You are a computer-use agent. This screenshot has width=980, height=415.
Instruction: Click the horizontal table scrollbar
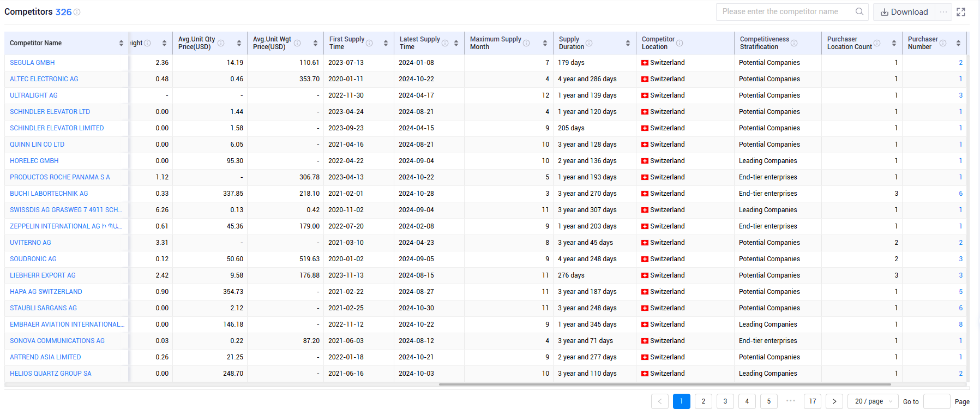click(x=665, y=384)
